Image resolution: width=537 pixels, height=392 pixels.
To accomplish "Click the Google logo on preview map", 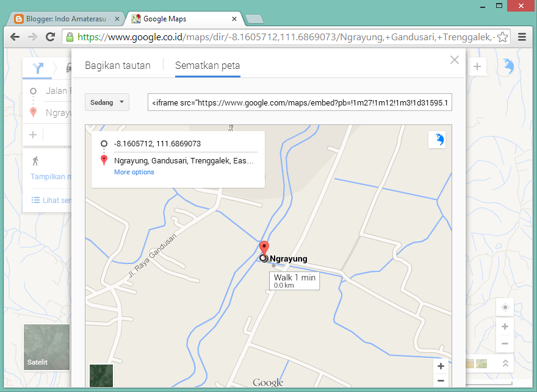I will coord(268,382).
